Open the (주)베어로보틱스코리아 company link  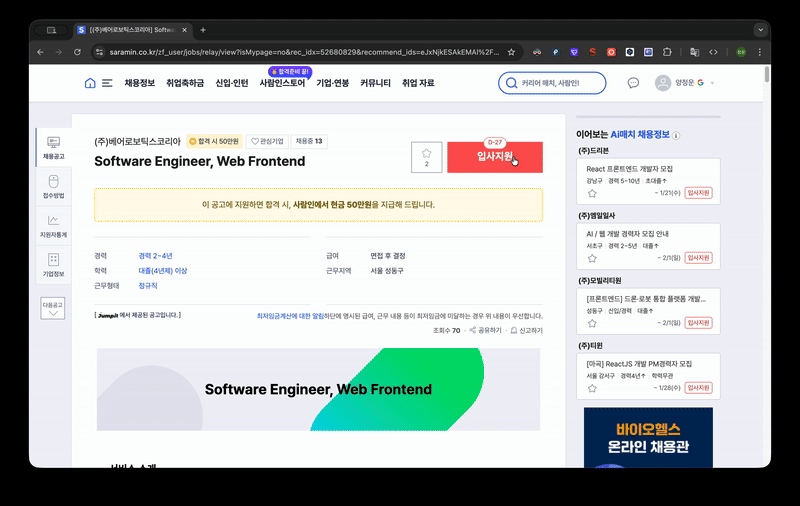(137, 141)
